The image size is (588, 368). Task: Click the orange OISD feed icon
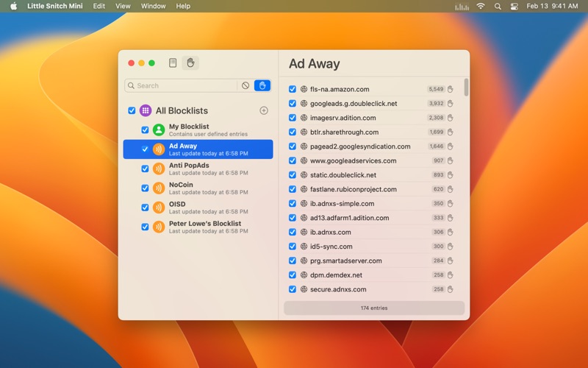click(159, 208)
